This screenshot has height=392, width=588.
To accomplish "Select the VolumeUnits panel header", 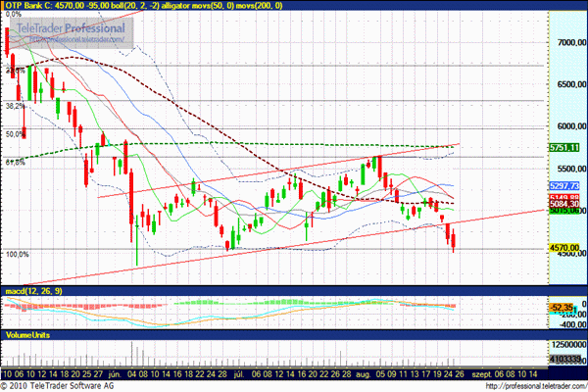I will 28,335.
